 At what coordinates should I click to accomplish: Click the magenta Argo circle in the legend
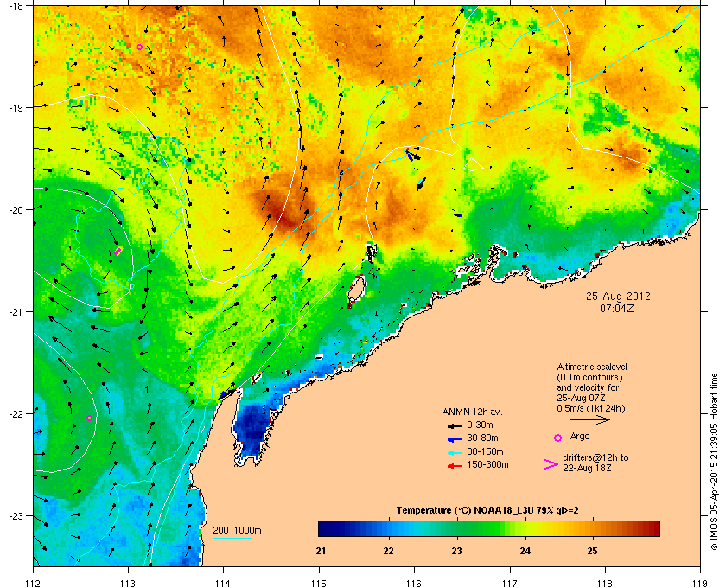pos(558,438)
